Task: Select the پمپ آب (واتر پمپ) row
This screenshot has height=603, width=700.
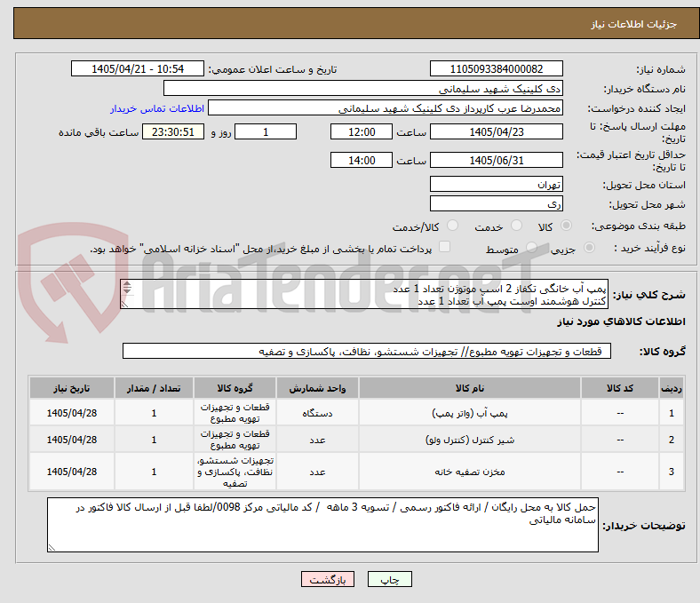Action: pyautogui.click(x=357, y=413)
